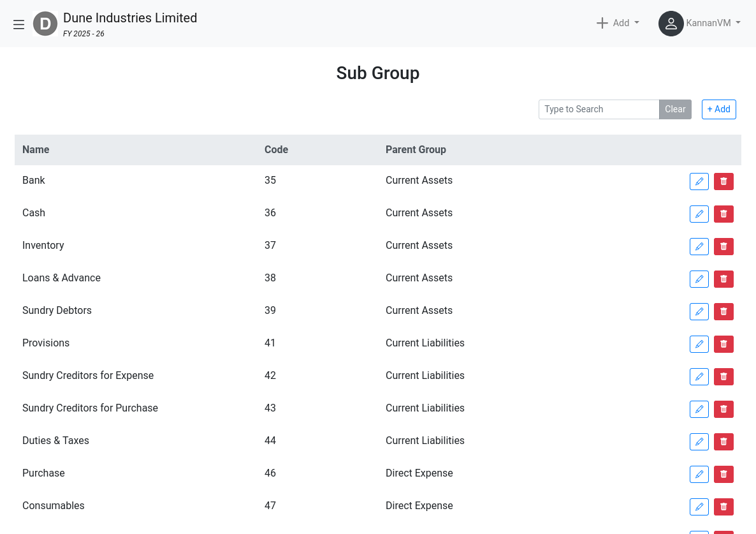This screenshot has height=534, width=756.
Task: Click the Parent Group column header
Action: pyautogui.click(x=416, y=149)
